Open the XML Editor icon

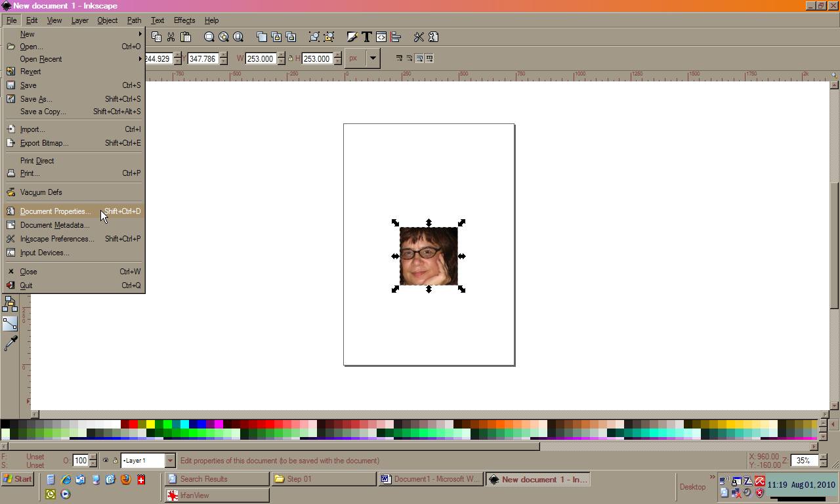[x=381, y=37]
